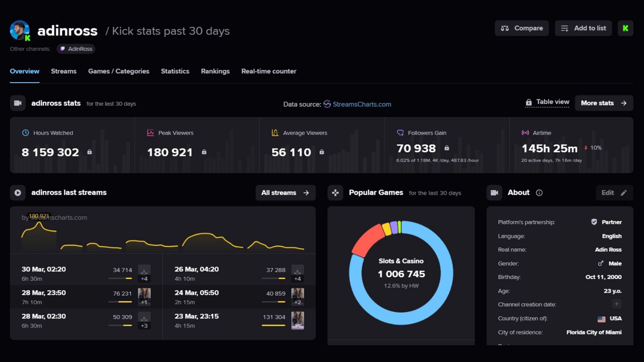Open the 24 Mar, 05:50 stream
Viewport: 644px width, 362px height.
point(239,297)
